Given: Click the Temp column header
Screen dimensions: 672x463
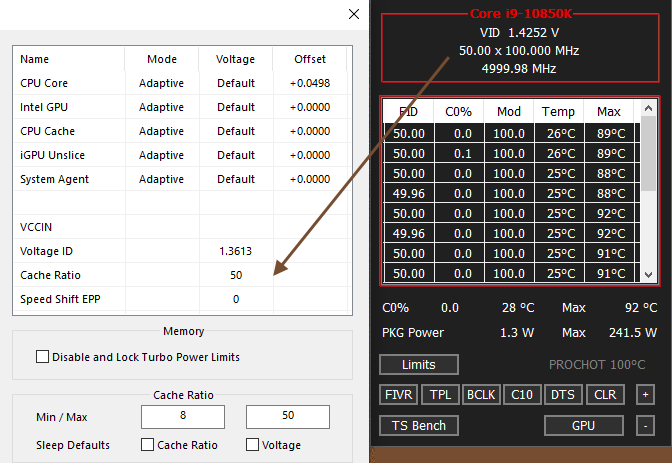Looking at the screenshot, I should (x=558, y=111).
